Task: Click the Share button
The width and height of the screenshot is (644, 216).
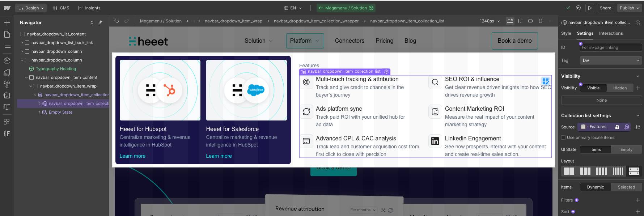Action: click(605, 8)
